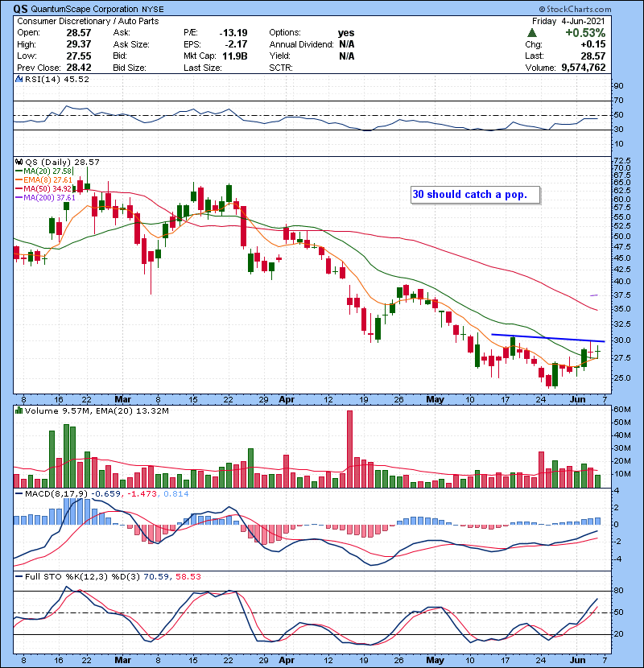The image size is (644, 668).
Task: Click the QuantumScape Corporation company name
Action: [84, 10]
